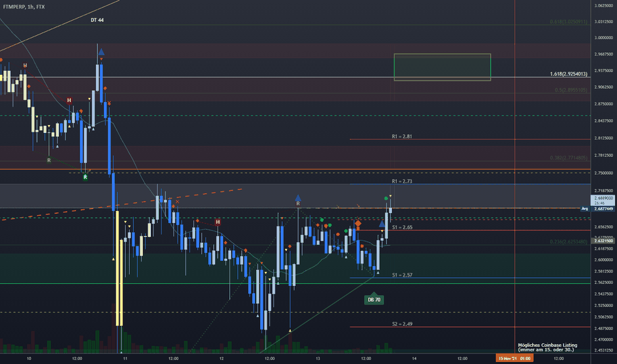617x364 pixels.
Task: Select the DT 44 pattern label
Action: pyautogui.click(x=97, y=20)
